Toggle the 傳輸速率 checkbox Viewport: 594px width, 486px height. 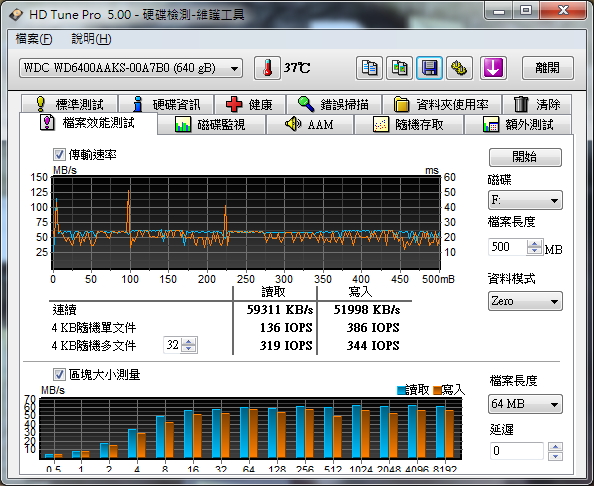pyautogui.click(x=59, y=155)
